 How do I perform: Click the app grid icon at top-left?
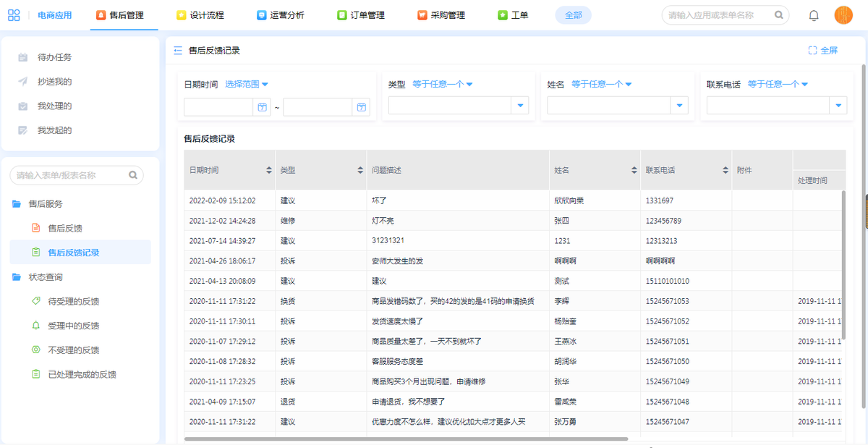point(14,15)
